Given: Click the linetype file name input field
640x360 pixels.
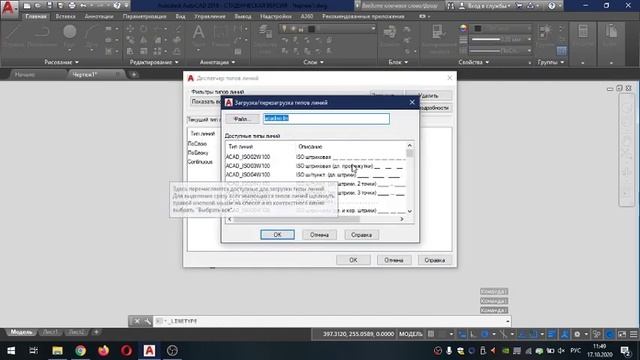Looking at the screenshot, I should pos(326,118).
